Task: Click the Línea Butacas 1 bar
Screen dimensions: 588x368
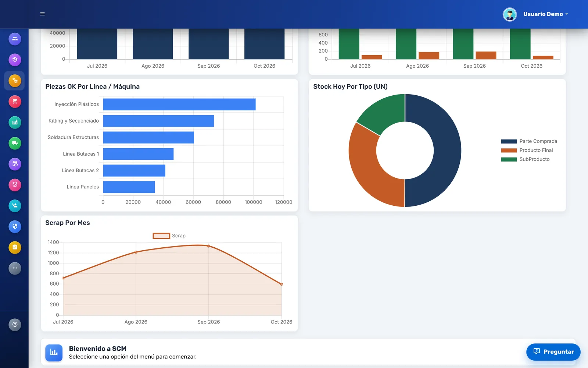Action: (x=138, y=154)
